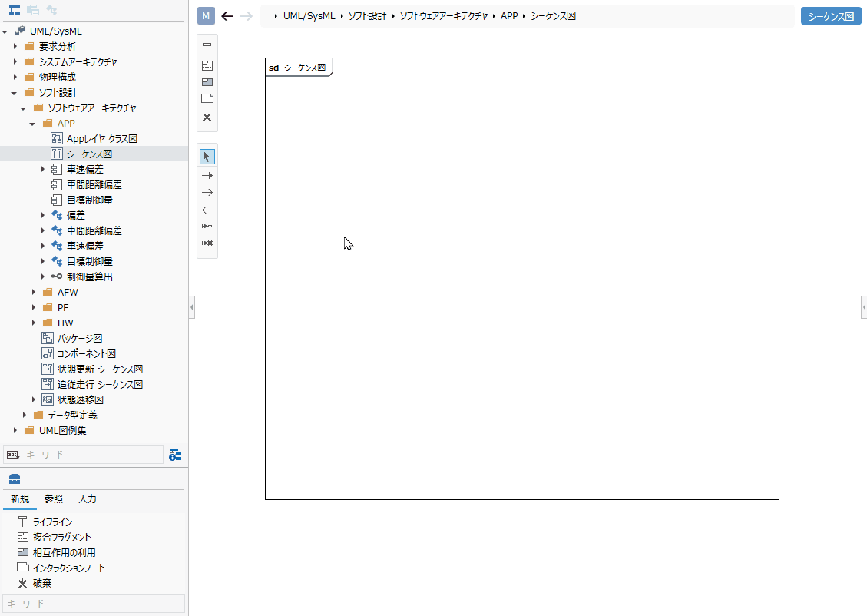Click the インタラクションノート item in toolbox
The height and width of the screenshot is (616, 867).
(61, 568)
